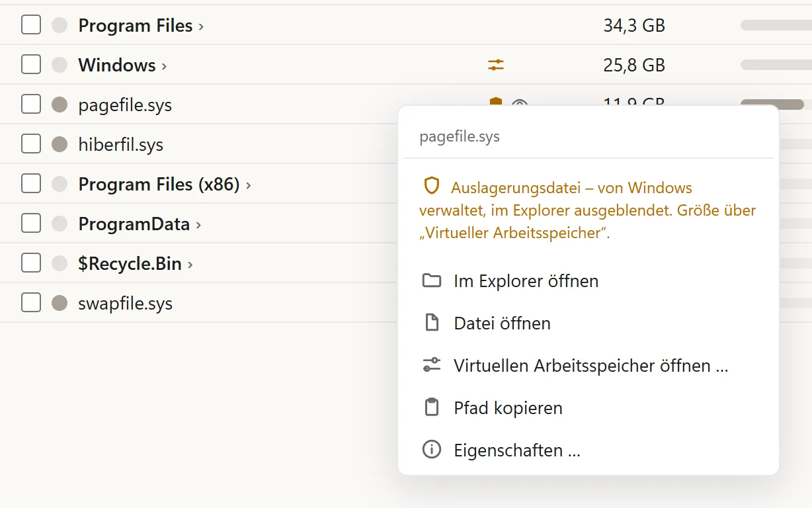Screen dimensions: 812x508
Task: Click the dark usage bar of pagefile.sys
Action: tap(772, 105)
